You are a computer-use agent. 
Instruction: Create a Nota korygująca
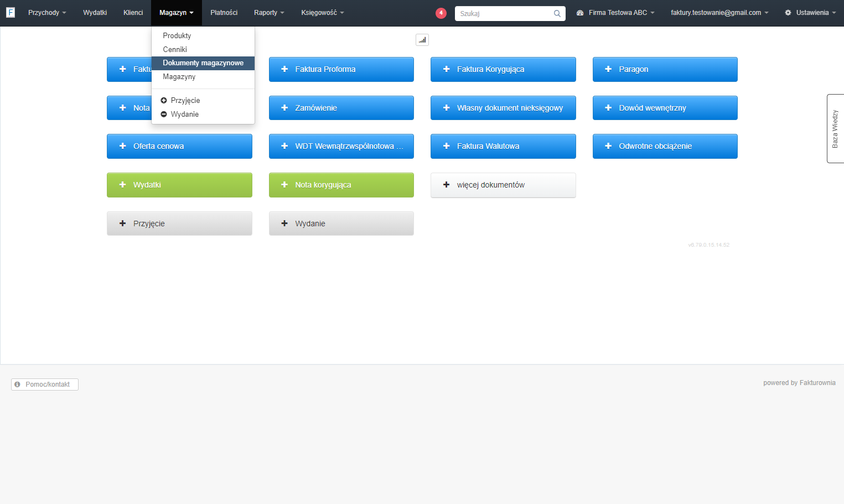tap(341, 185)
